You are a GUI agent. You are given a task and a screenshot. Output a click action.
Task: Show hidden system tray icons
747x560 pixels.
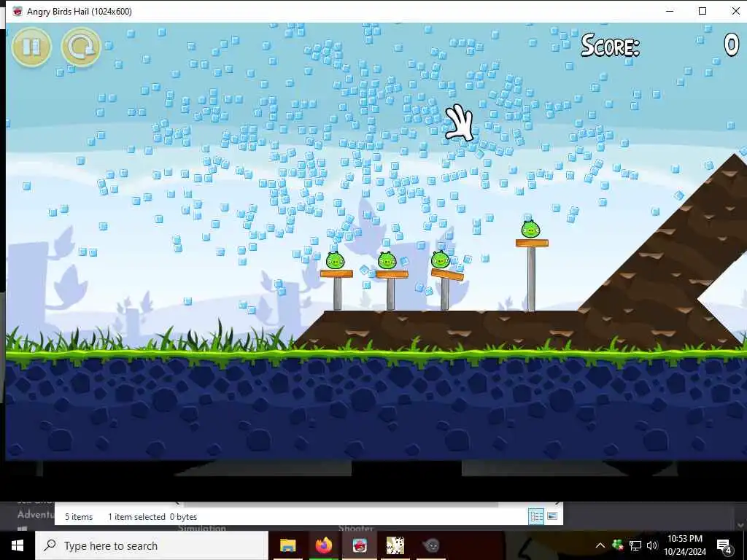(600, 545)
